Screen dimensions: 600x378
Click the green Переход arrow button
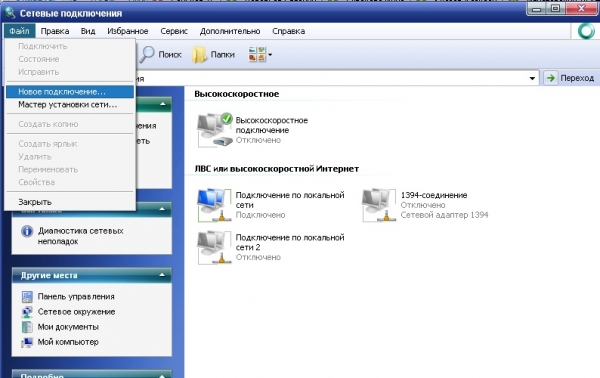click(551, 78)
